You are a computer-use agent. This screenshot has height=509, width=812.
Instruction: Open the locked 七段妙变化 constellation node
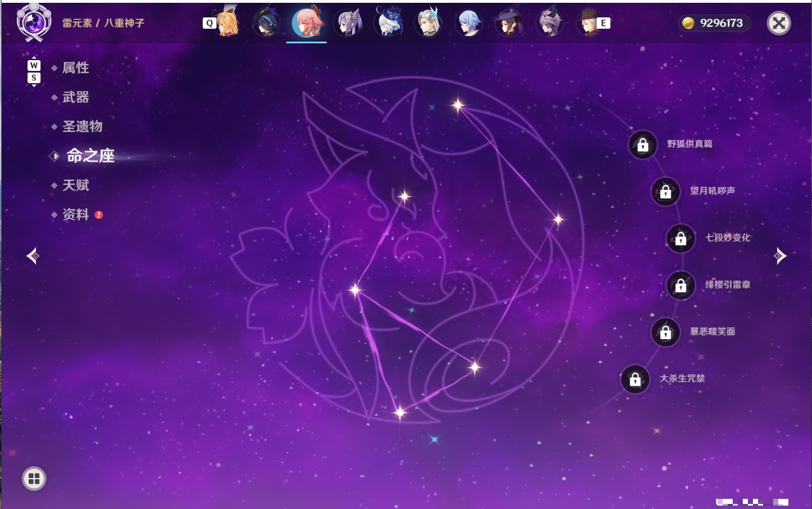point(681,238)
